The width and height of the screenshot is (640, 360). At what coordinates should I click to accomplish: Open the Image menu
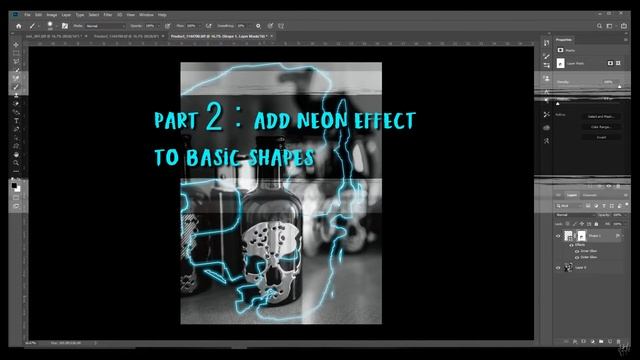(x=52, y=15)
